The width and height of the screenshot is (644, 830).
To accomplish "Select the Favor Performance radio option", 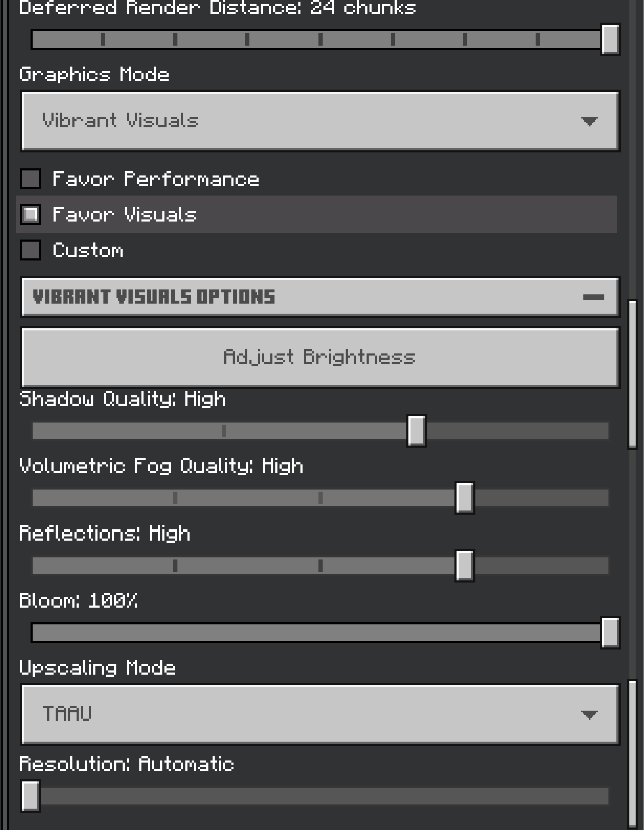I will click(31, 179).
